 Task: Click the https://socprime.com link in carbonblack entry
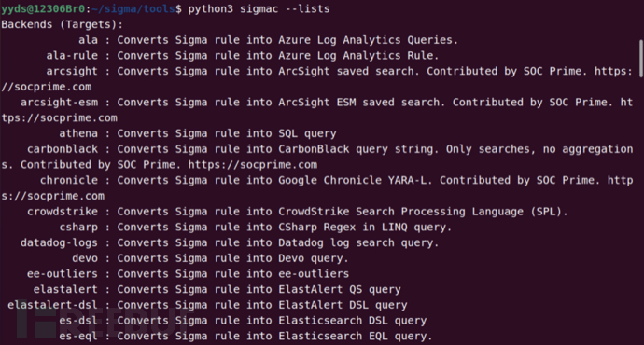[x=253, y=165]
